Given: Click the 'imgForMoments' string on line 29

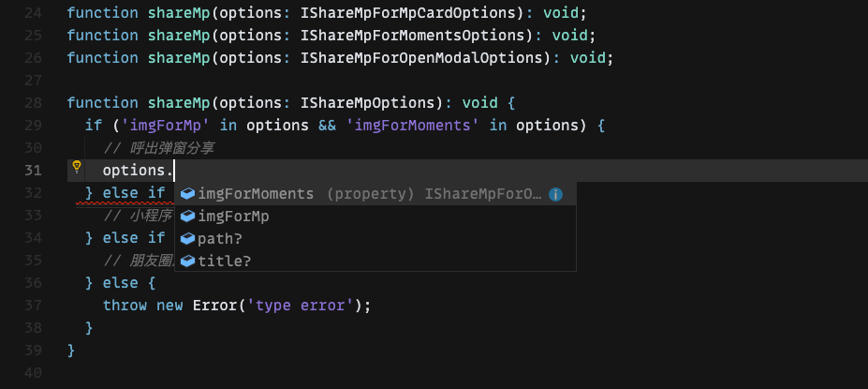Looking at the screenshot, I should [x=413, y=126].
